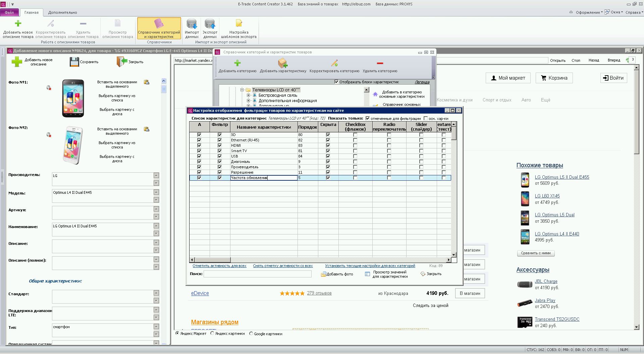Select the 'Яндекс Маркет' radio button
Viewport: 644px width, 354px height.
click(177, 334)
